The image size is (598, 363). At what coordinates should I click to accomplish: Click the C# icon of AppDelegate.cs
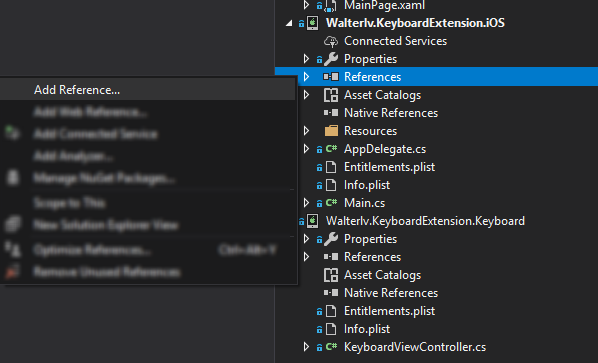point(331,149)
